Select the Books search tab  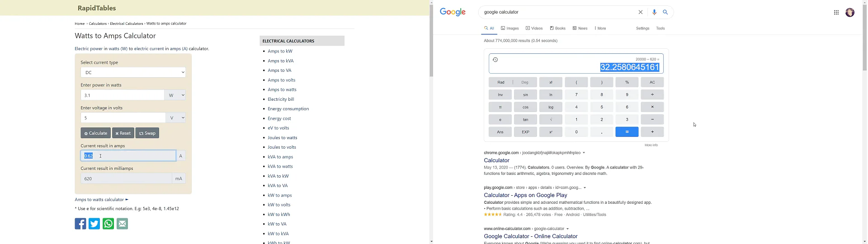point(557,28)
